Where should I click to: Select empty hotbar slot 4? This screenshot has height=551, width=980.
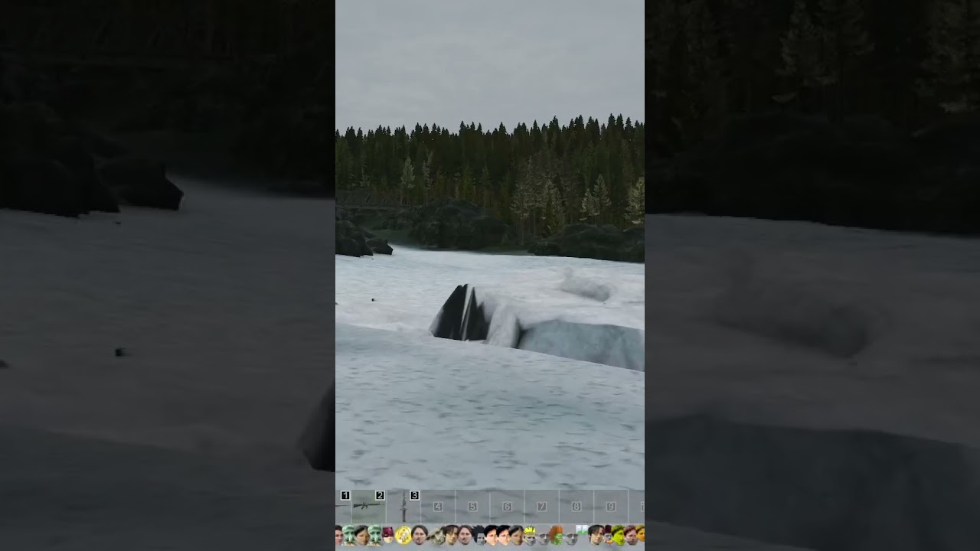[x=438, y=507]
